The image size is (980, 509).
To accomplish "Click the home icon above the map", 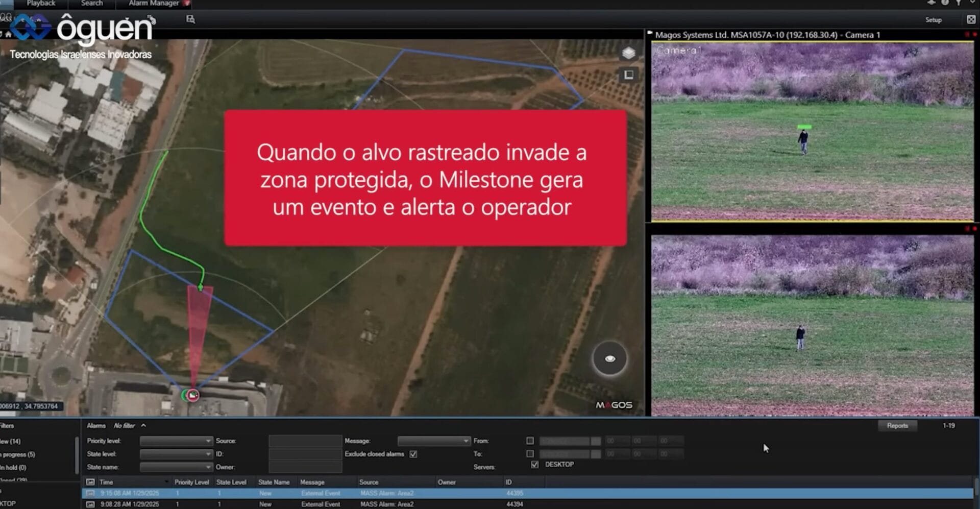I will tap(8, 34).
